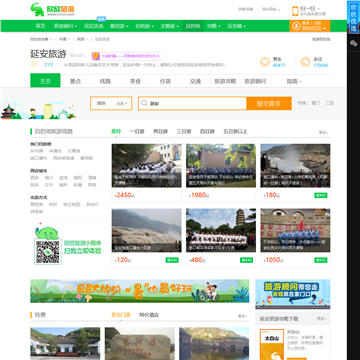This screenshot has height=360, width=360.
Task: Click the green tag on ¥120 card
Action: [172, 260]
